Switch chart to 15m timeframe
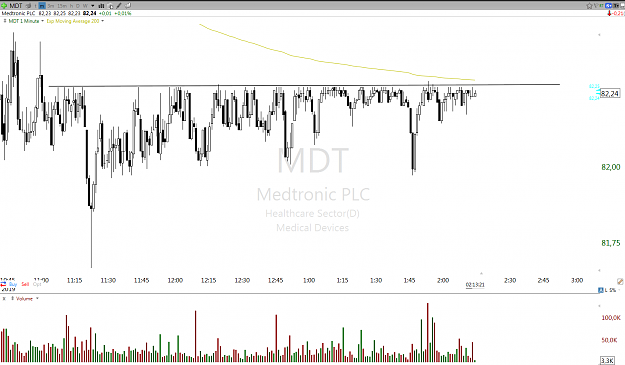This screenshot has height=365, width=625. [62, 6]
